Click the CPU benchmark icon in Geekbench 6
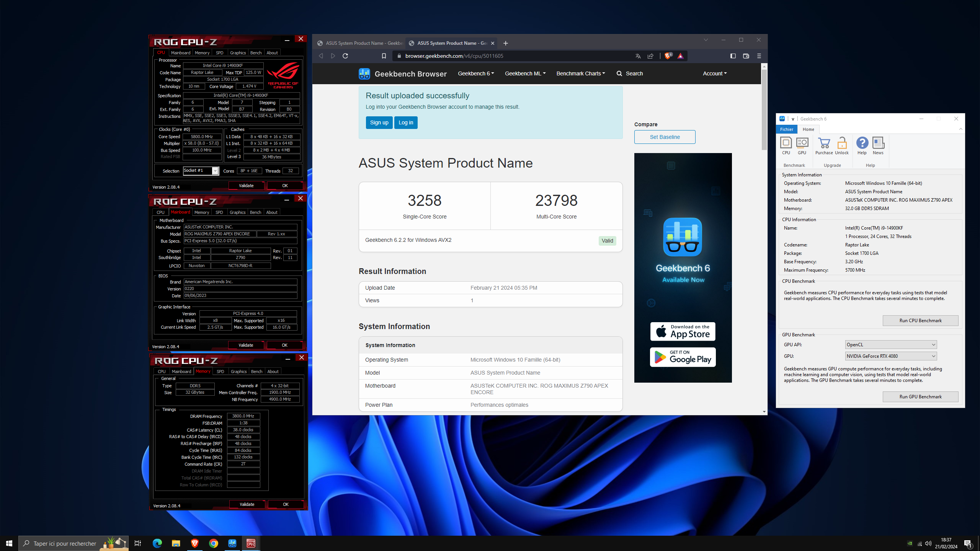This screenshot has height=551, width=980. tap(786, 146)
